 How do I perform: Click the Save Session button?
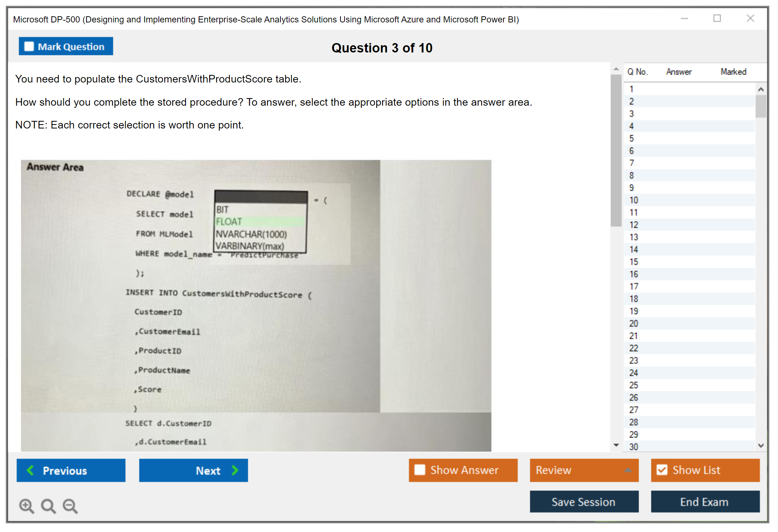click(x=584, y=502)
